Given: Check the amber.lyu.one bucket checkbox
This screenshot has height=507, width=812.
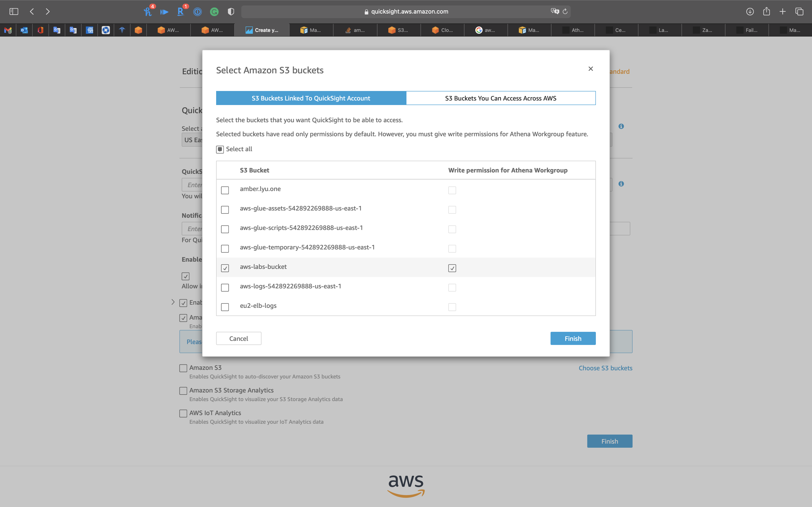Looking at the screenshot, I should (x=225, y=190).
